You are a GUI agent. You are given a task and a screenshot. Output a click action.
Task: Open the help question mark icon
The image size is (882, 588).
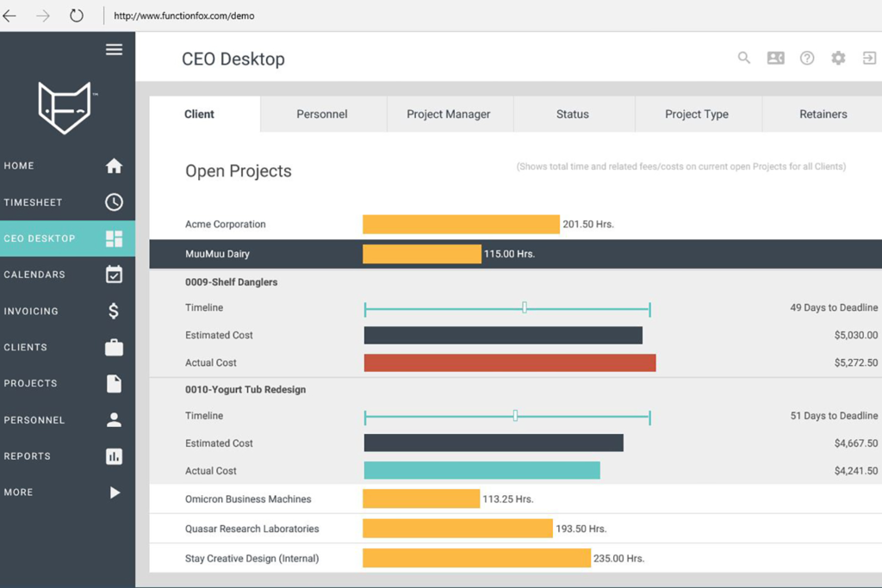point(807,59)
